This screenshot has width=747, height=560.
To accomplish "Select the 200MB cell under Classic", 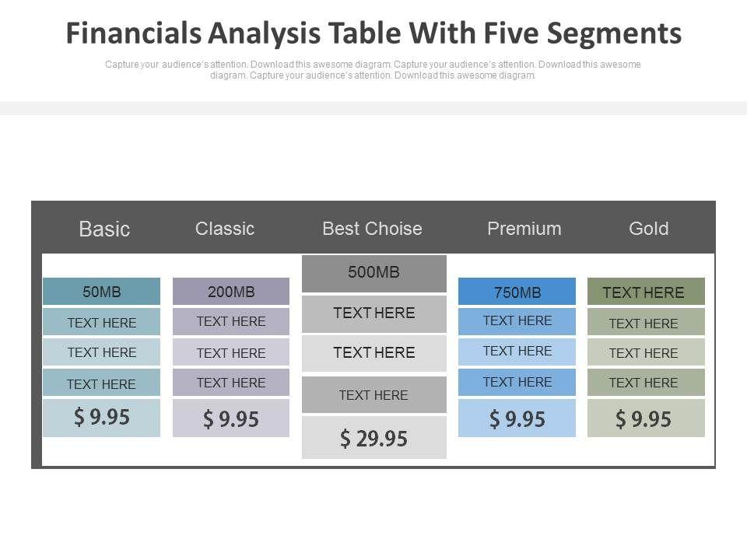I will click(231, 292).
